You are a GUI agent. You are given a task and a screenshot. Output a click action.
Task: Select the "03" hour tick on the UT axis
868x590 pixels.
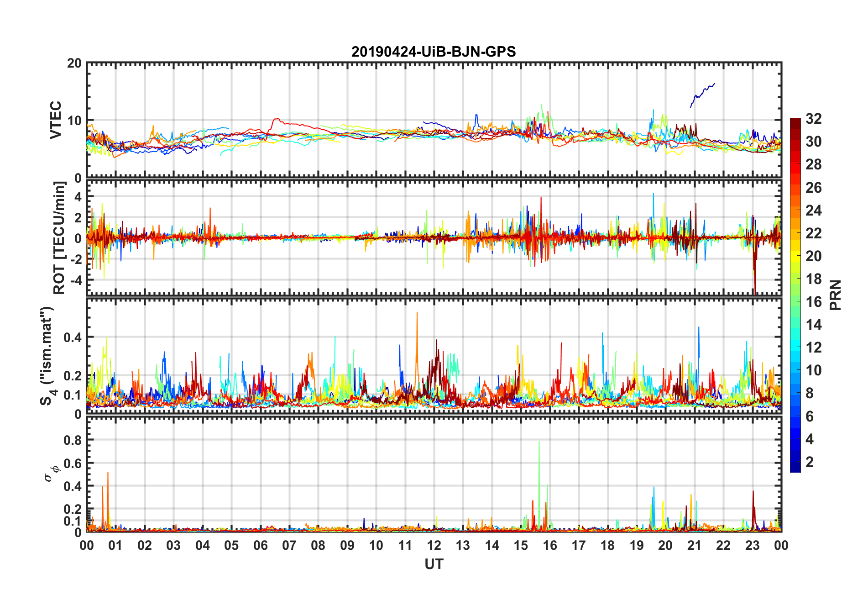click(x=173, y=545)
